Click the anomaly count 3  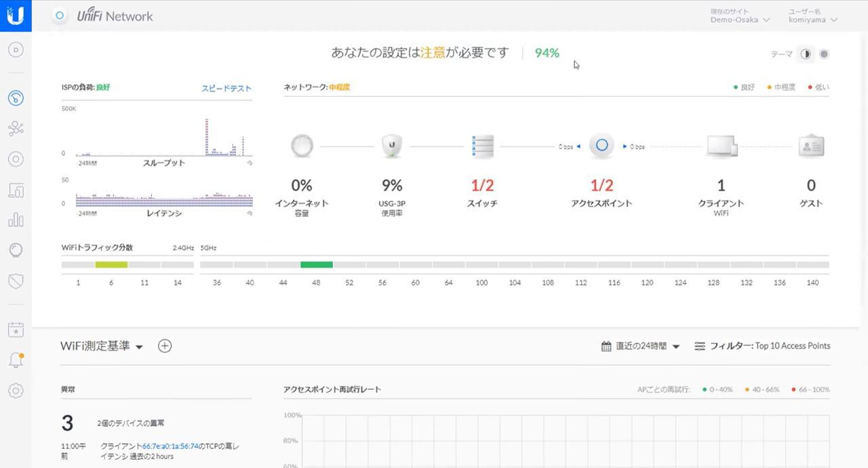point(67,423)
